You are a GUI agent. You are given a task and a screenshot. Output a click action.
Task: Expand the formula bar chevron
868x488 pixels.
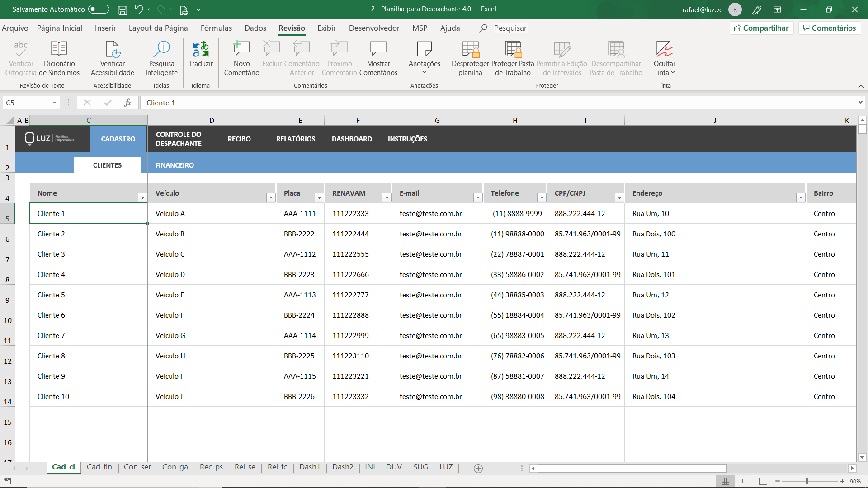click(860, 103)
